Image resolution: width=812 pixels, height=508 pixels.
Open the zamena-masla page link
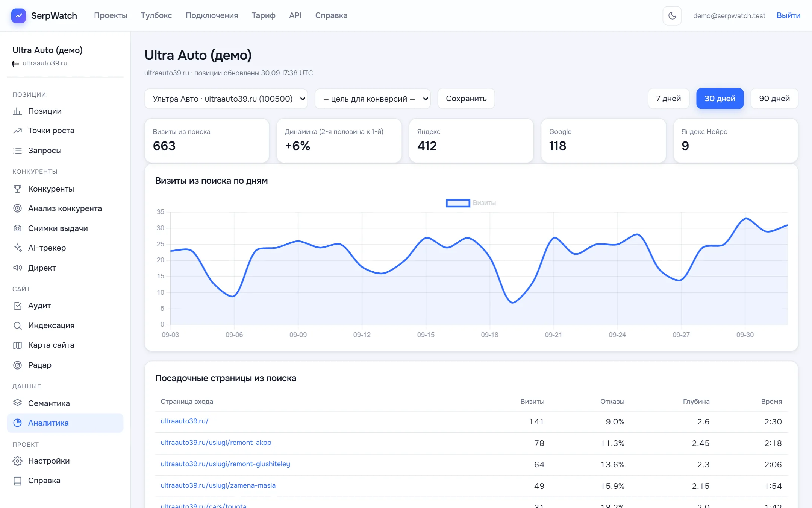point(218,485)
